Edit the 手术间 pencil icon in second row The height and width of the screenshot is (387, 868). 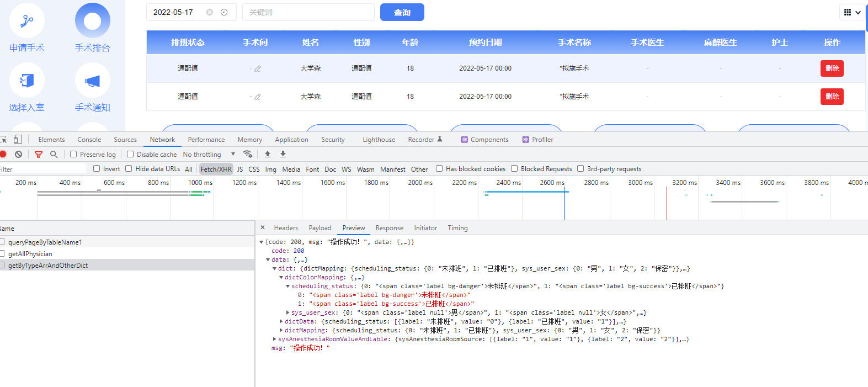258,97
